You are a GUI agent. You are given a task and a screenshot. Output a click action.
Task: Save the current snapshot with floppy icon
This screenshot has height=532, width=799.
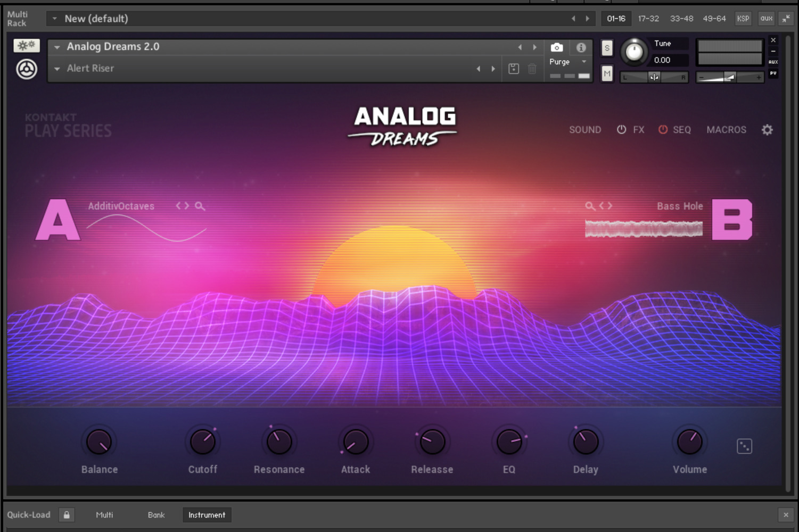click(514, 69)
